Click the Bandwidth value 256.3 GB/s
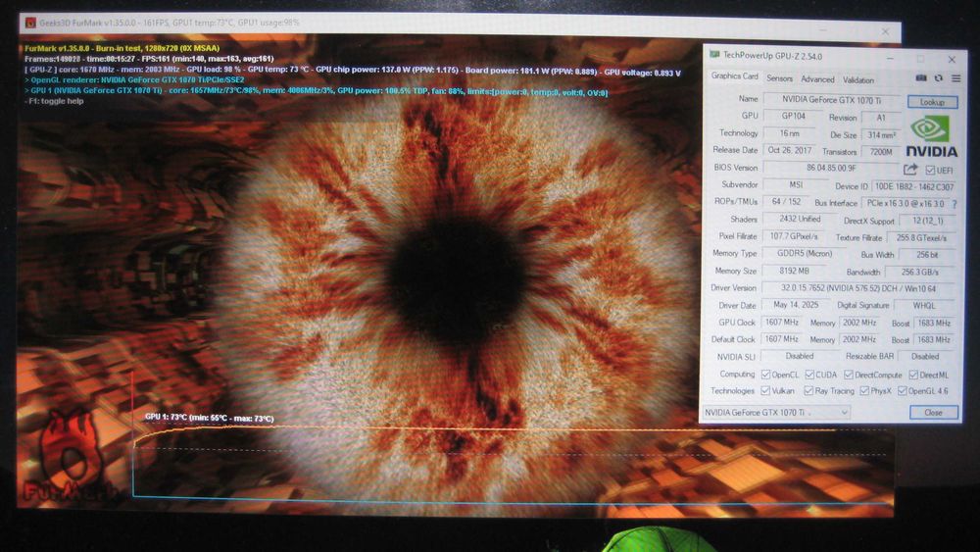This screenshot has width=980, height=552. (919, 272)
